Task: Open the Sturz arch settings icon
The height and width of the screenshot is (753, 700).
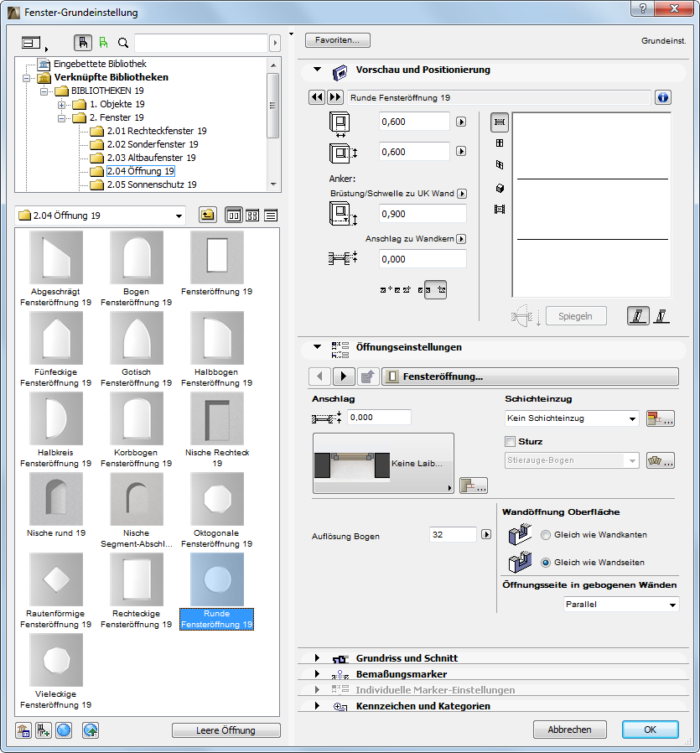Action: click(661, 460)
